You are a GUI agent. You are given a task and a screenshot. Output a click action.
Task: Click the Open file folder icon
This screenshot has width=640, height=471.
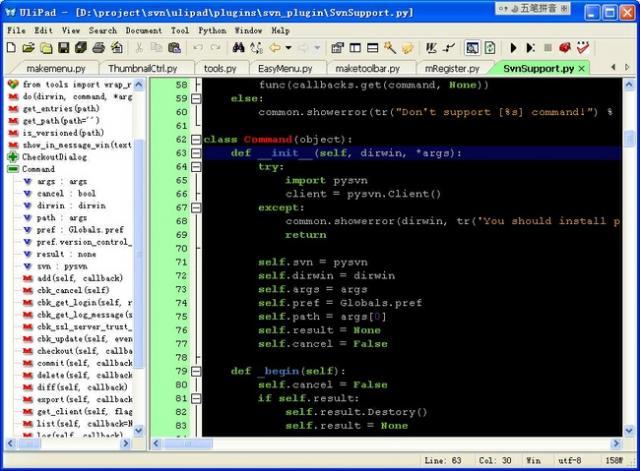click(30, 48)
